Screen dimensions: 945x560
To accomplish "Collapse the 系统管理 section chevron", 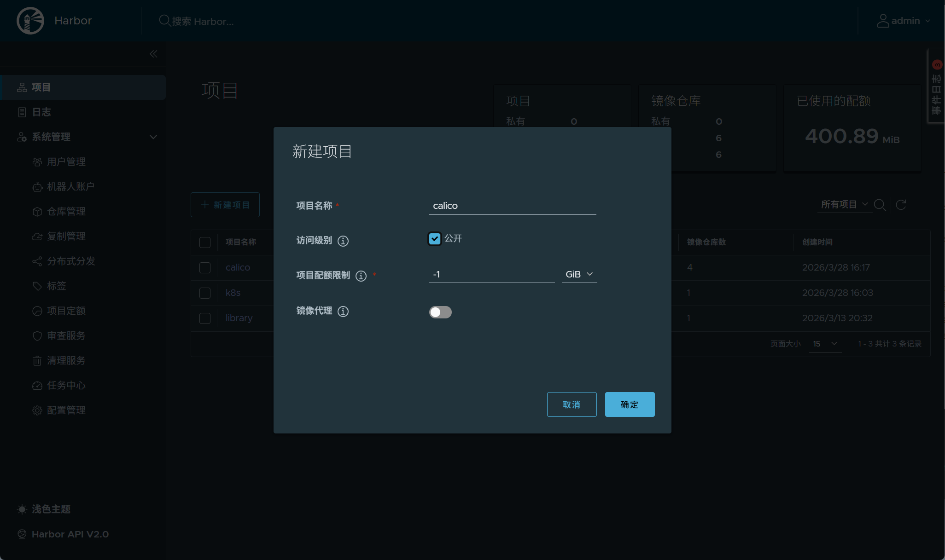I will click(153, 137).
